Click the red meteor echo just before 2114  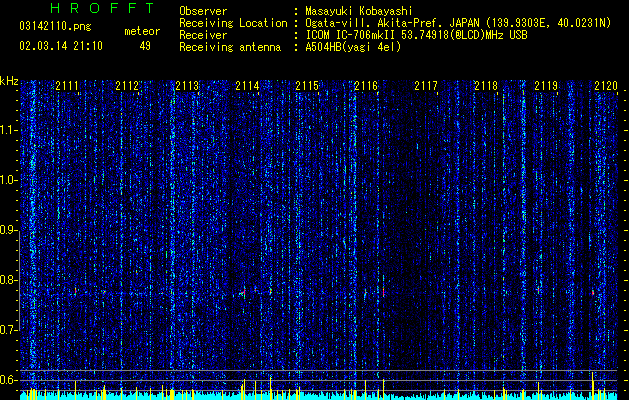244,292
